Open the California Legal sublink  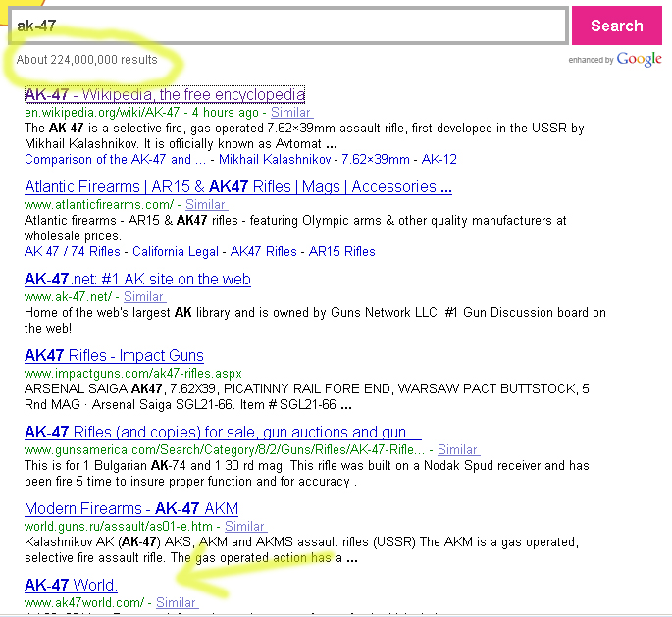point(176,251)
